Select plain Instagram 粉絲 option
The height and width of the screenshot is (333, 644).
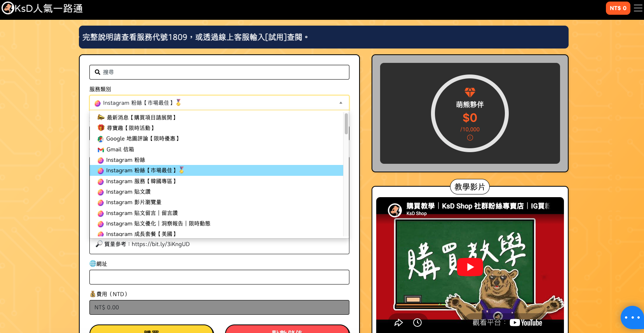click(x=216, y=160)
